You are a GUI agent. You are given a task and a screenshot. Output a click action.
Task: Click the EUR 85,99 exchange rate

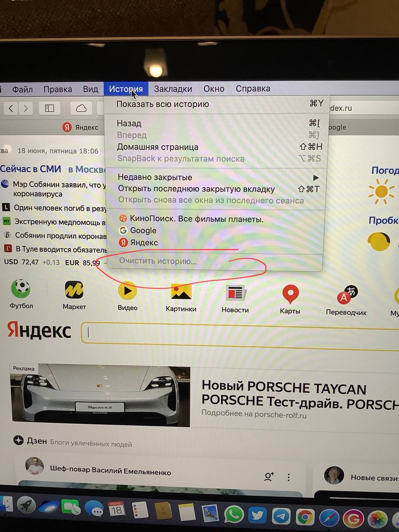point(82,263)
